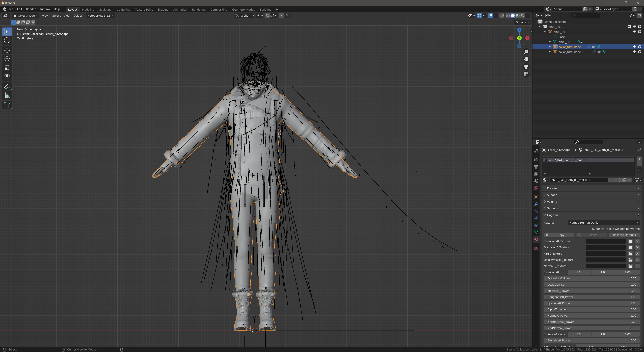Image resolution: width=644 pixels, height=352 pixels.
Task: Expand the Surface panel
Action: 552,195
